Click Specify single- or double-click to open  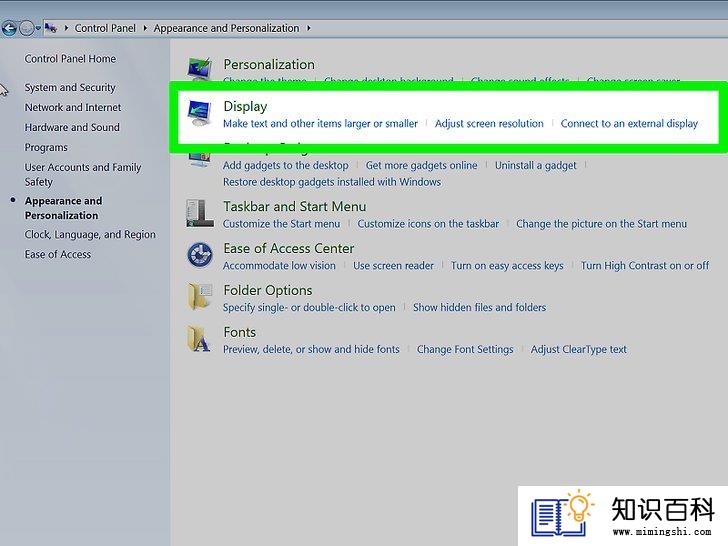pyautogui.click(x=309, y=308)
